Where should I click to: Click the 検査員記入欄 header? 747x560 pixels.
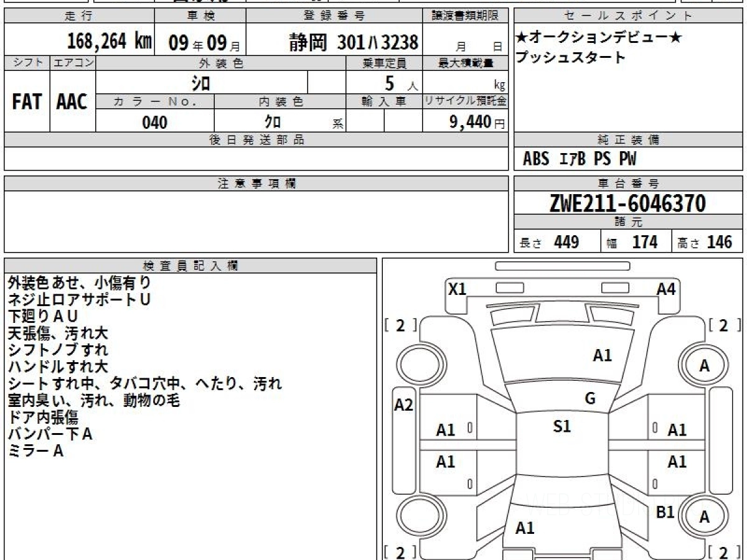tap(190, 266)
